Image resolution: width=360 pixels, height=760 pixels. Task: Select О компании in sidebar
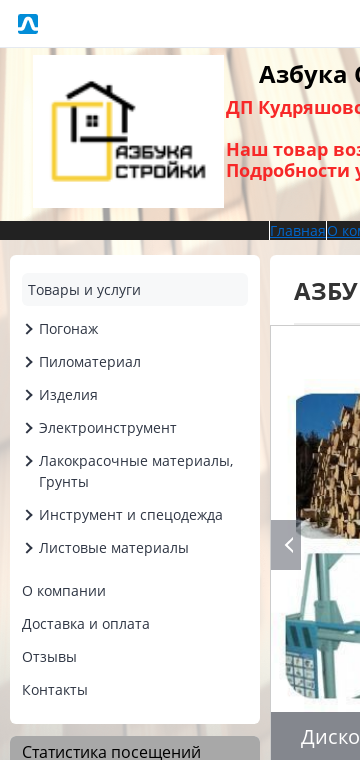click(x=64, y=591)
